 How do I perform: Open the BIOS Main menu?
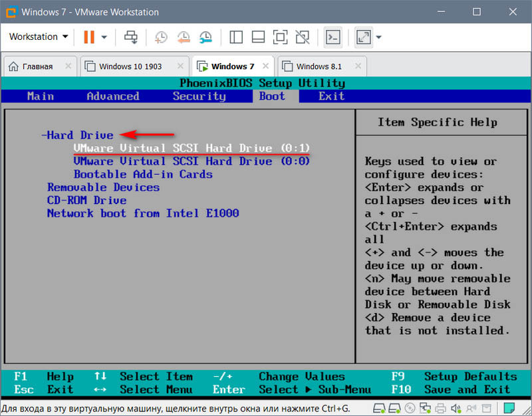pyautogui.click(x=41, y=96)
